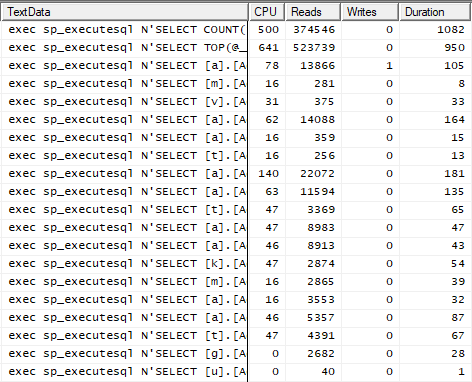The height and width of the screenshot is (382, 472).
Task: Click the SELECT [g].[A query row
Action: 236,354
